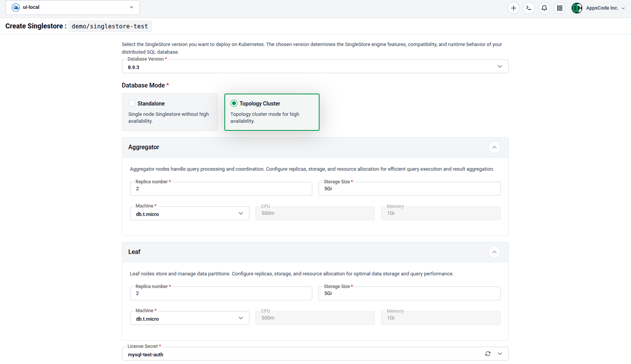The image size is (631, 364).
Task: Open the apps grid icon
Action: [560, 8]
